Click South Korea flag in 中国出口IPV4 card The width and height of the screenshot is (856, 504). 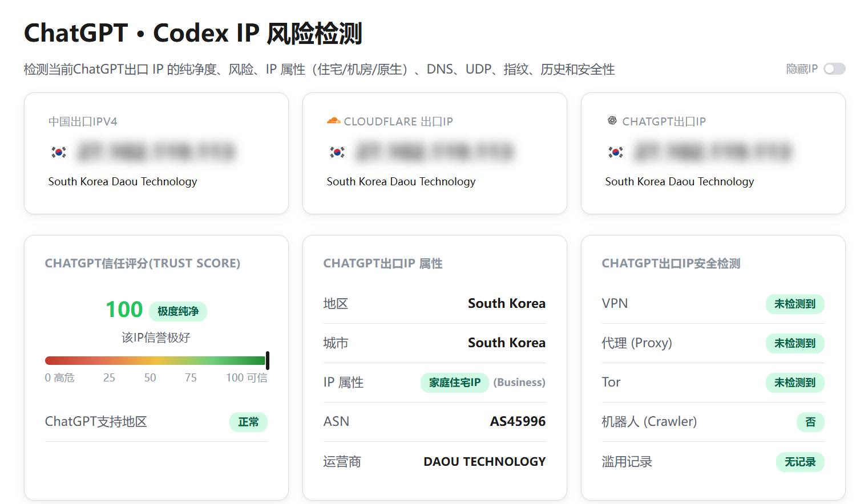59,152
